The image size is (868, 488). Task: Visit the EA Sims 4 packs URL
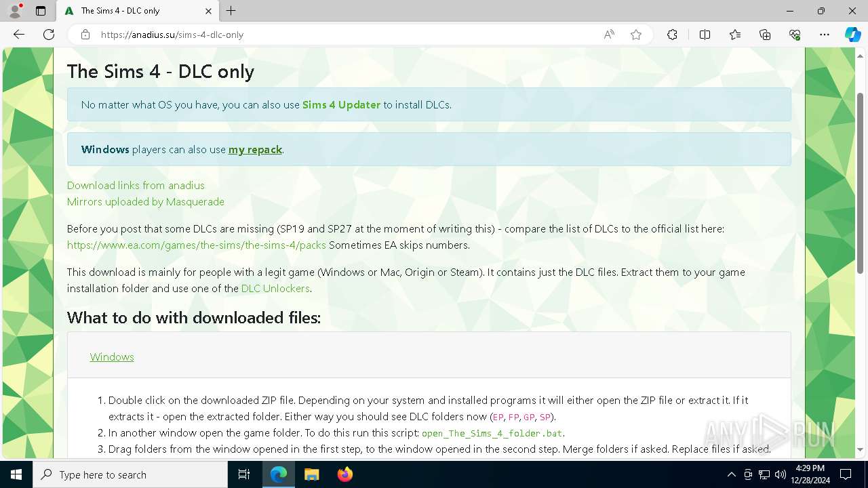(197, 245)
